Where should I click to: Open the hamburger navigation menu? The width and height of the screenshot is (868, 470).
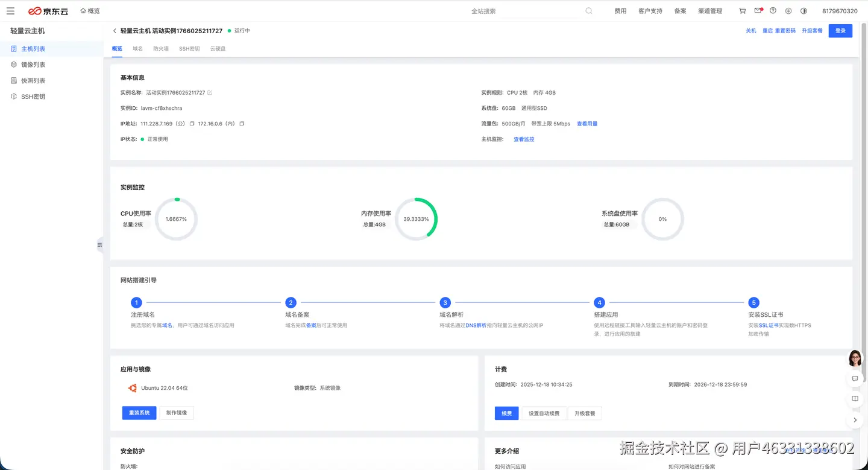click(10, 11)
